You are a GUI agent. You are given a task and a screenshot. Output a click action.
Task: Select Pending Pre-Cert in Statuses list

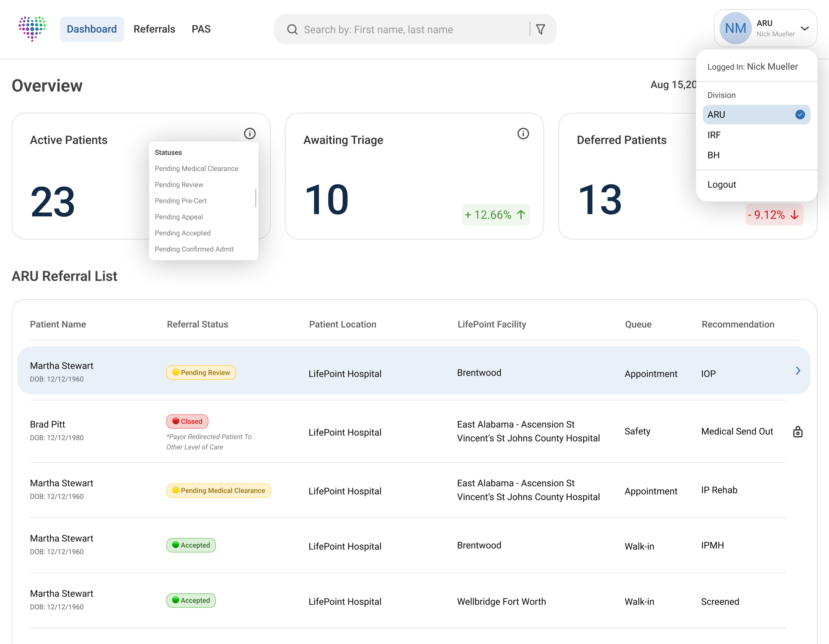click(x=181, y=201)
